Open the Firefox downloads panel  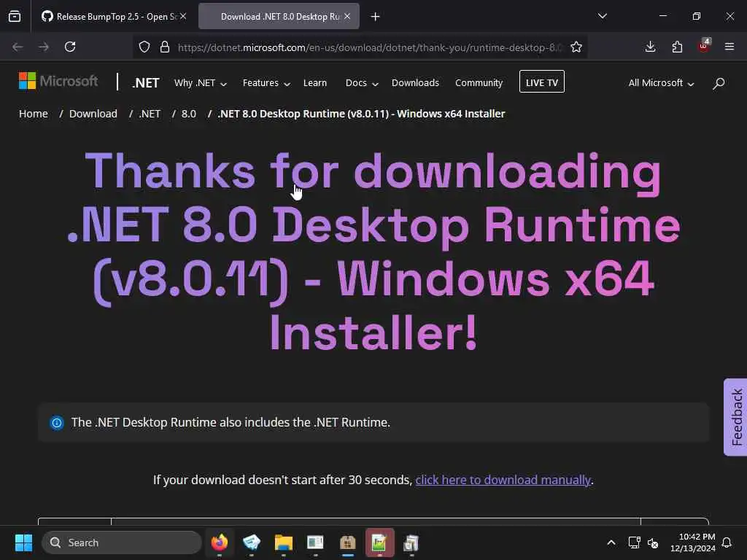point(650,47)
